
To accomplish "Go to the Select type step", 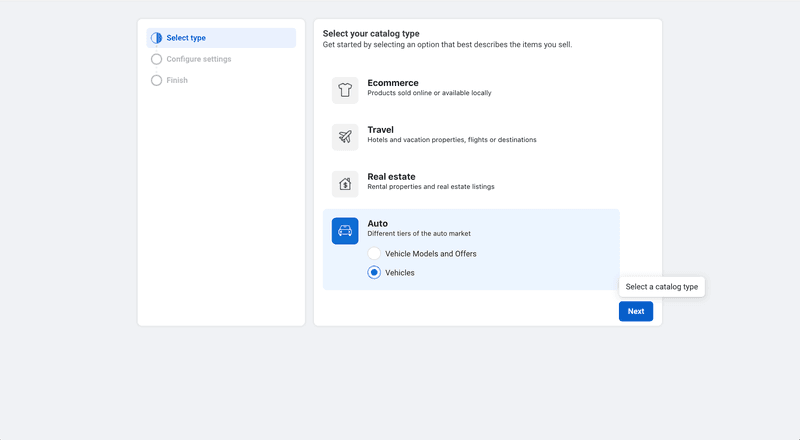I will tap(221, 38).
